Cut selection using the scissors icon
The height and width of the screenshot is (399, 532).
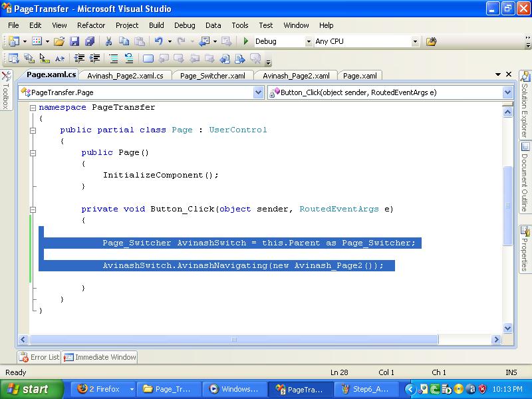tap(108, 41)
